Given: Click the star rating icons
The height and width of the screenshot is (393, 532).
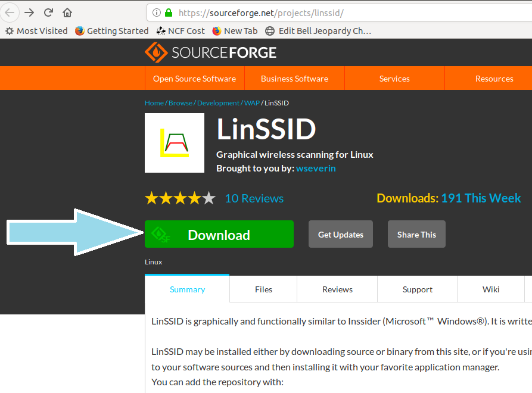Looking at the screenshot, I should 180,198.
